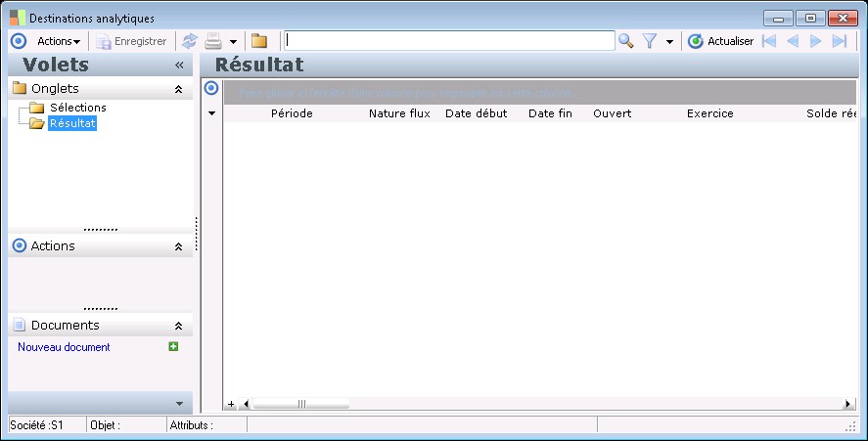The height and width of the screenshot is (441, 868).
Task: Click the Société :S1 status bar entry
Action: point(36,425)
